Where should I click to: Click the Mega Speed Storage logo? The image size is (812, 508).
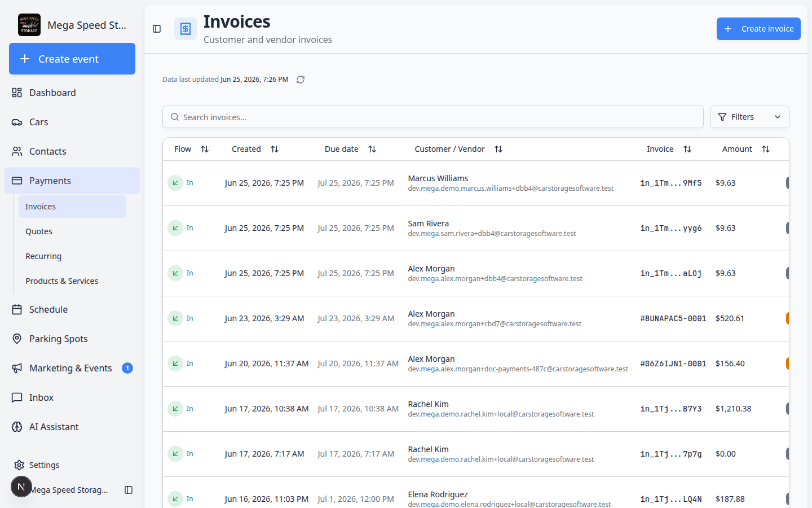pyautogui.click(x=29, y=25)
